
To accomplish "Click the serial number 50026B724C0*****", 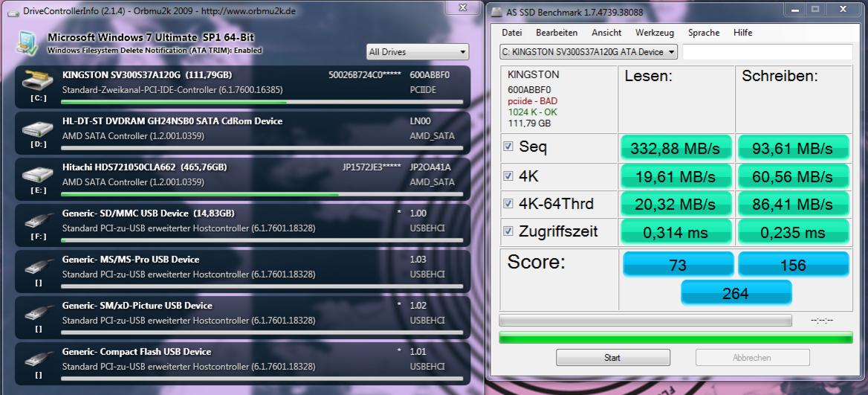I will pyautogui.click(x=365, y=75).
